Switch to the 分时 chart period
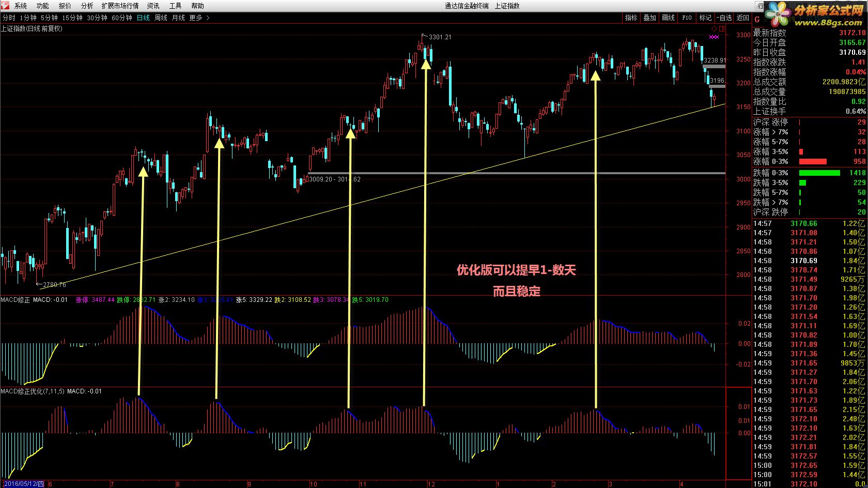This screenshot has height=488, width=868. click(x=8, y=18)
